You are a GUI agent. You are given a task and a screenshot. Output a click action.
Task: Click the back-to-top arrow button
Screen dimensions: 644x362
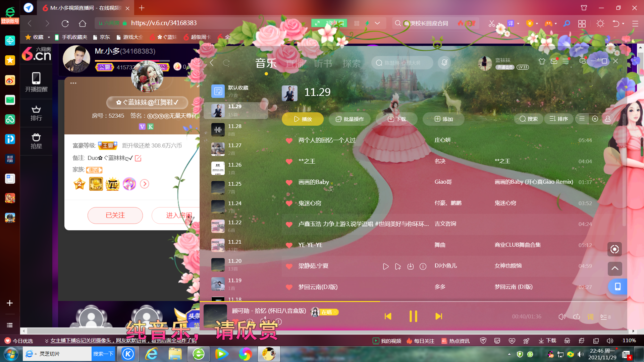tap(614, 268)
